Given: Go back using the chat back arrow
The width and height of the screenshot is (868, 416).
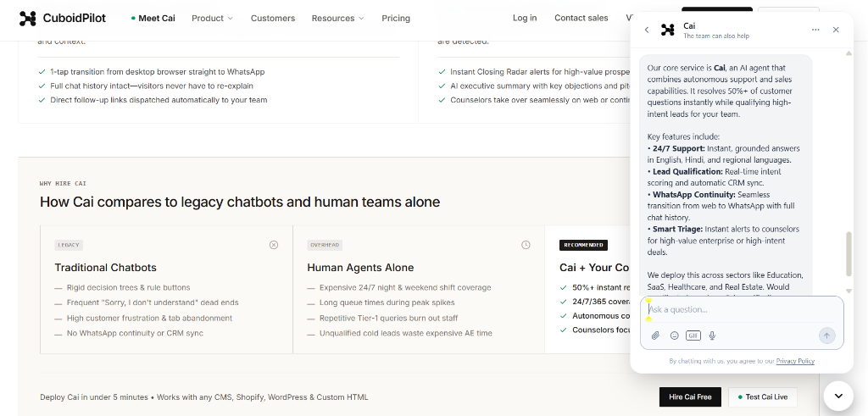Looking at the screenshot, I should (x=647, y=30).
